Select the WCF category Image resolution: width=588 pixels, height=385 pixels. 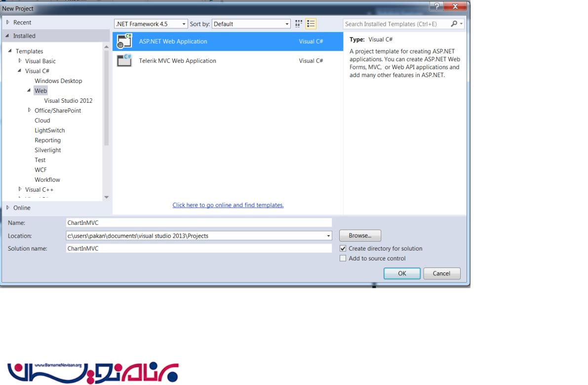click(40, 170)
